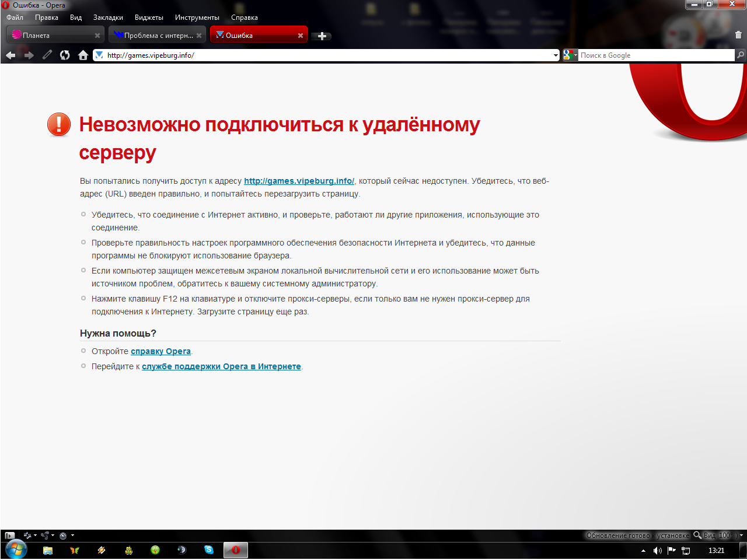Screen dimensions: 747x560
Task: Open the green round taskbar app icon
Action: [155, 550]
